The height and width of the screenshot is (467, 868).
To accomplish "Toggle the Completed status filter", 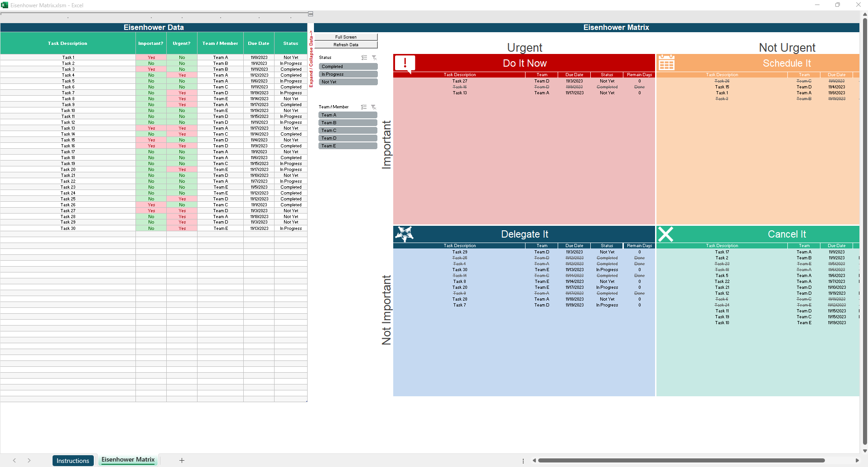I will pos(347,67).
